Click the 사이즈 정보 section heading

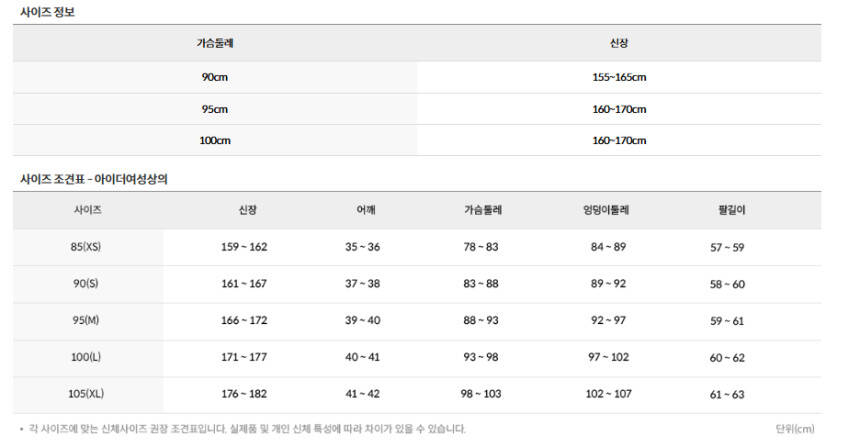click(x=47, y=12)
